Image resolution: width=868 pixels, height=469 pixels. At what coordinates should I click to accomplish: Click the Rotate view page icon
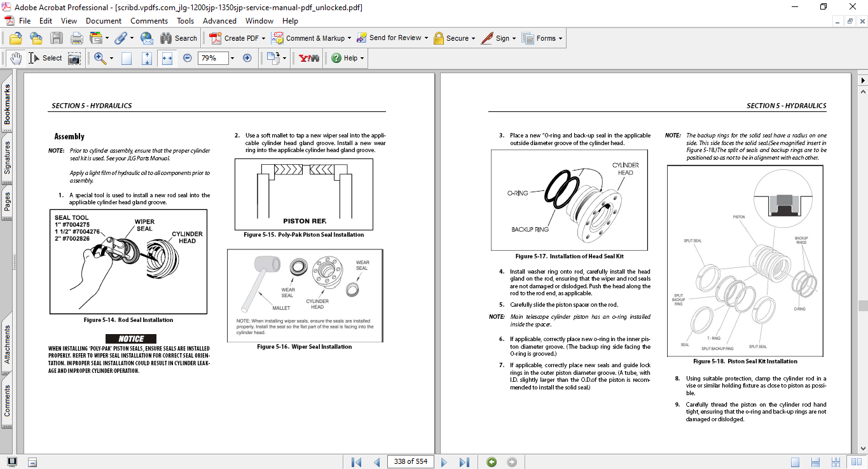[273, 58]
